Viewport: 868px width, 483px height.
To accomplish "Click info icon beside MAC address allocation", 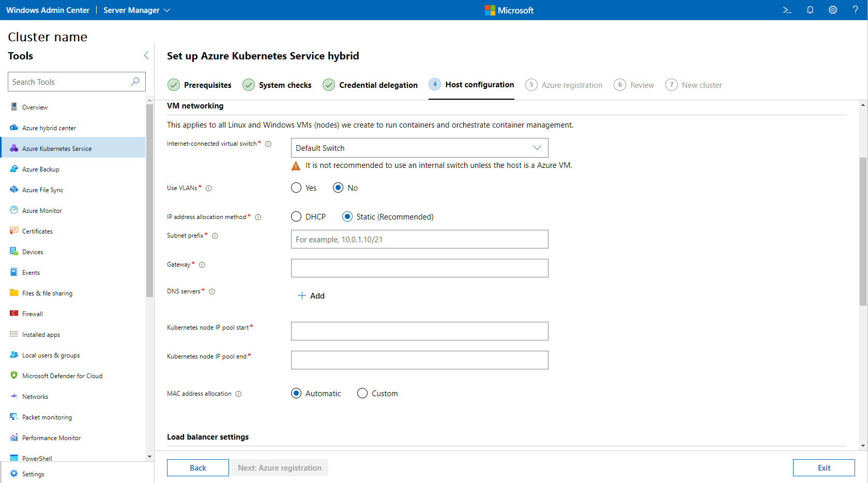I will 238,394.
